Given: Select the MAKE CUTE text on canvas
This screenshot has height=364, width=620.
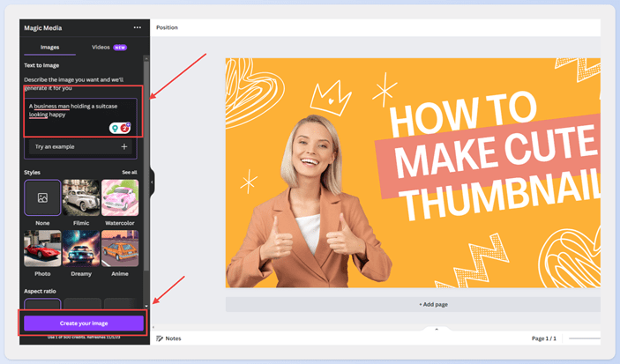Looking at the screenshot, I should click(497, 151).
